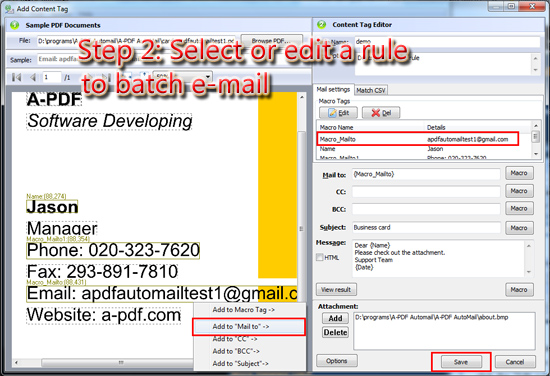
Task: Click Macro button beside Subject field
Action: pyautogui.click(x=519, y=228)
